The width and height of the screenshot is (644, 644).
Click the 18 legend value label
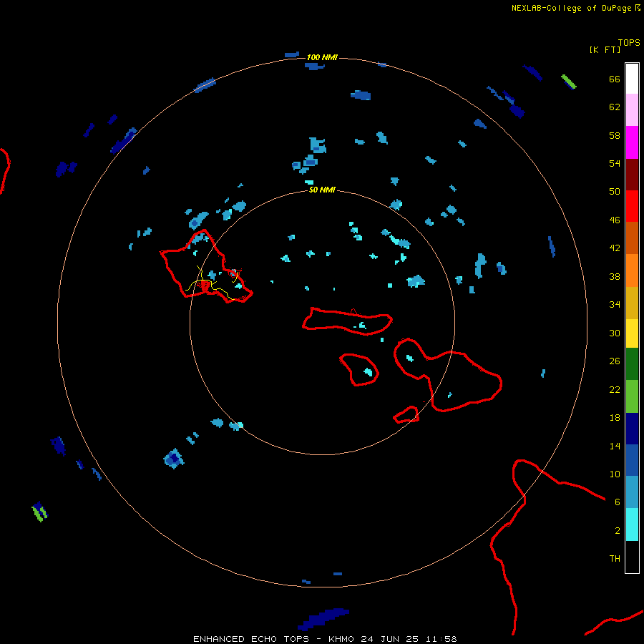point(615,418)
